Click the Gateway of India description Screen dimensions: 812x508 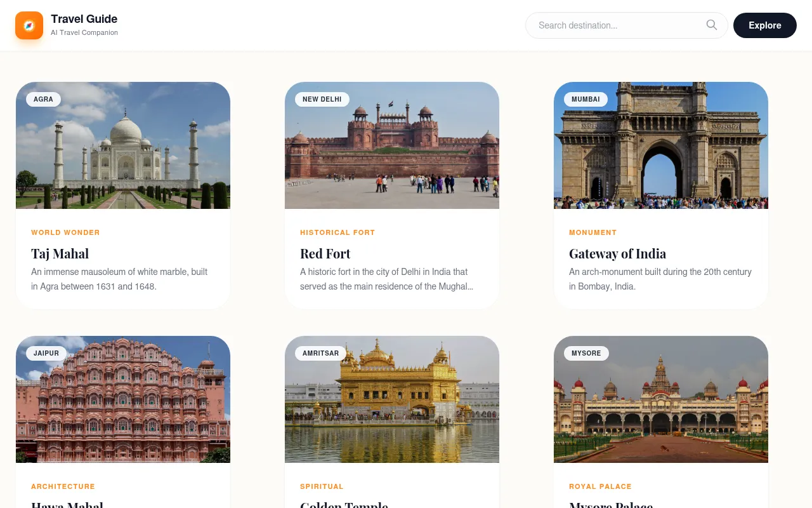[x=660, y=279]
